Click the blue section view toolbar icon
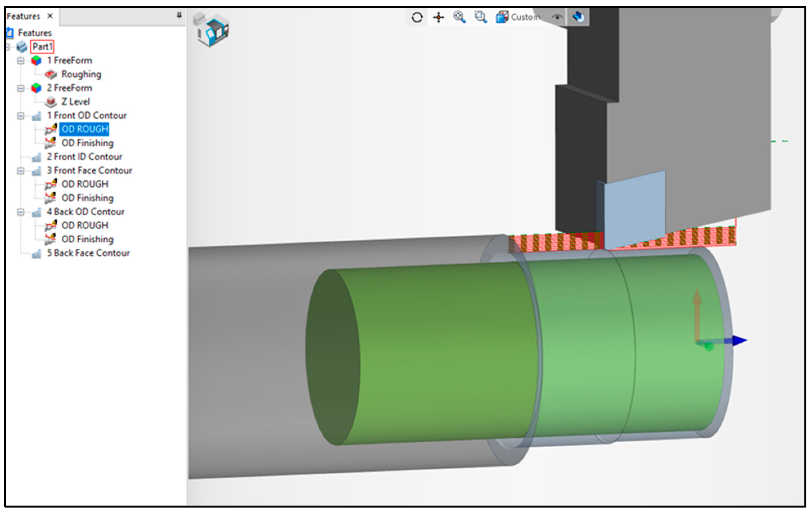 (x=578, y=17)
